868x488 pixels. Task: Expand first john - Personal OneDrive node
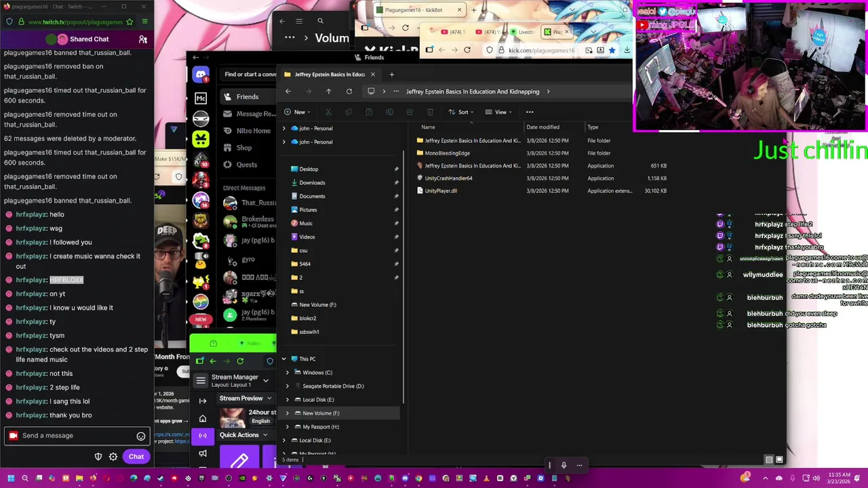click(x=283, y=128)
